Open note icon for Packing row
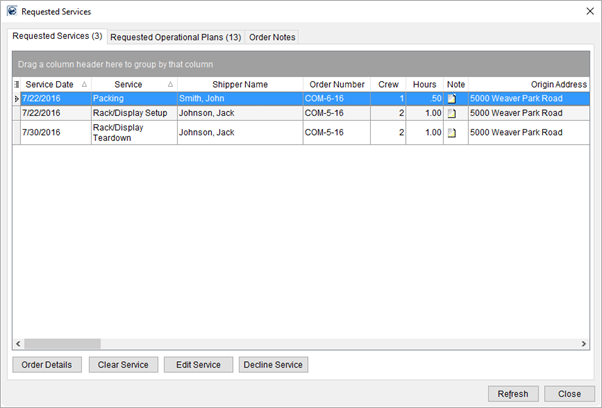This screenshot has width=602, height=408. 451,99
